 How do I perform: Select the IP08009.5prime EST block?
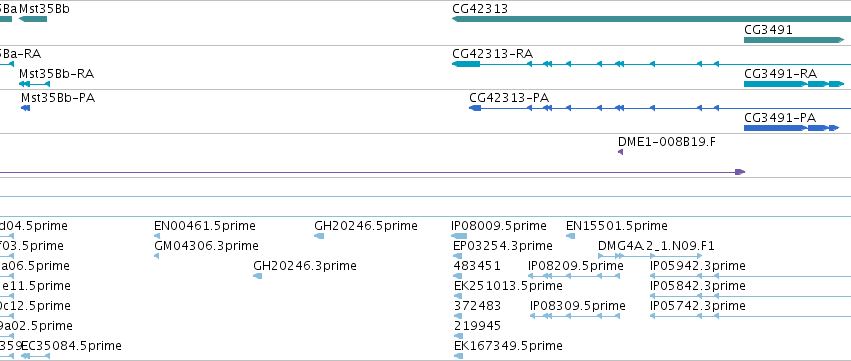tap(459, 236)
